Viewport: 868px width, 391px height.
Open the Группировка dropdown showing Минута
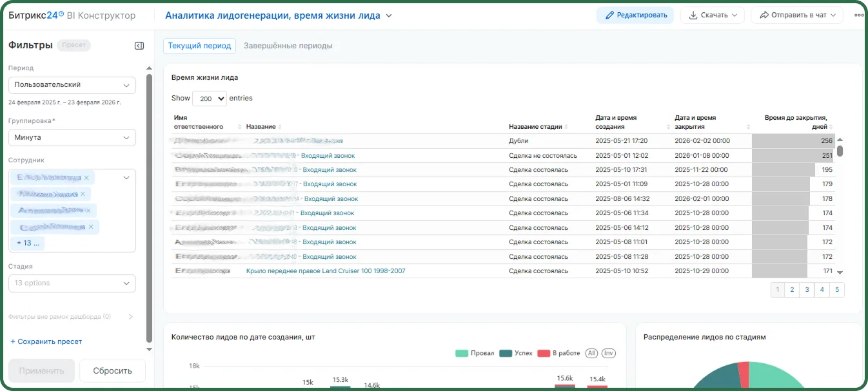point(72,138)
